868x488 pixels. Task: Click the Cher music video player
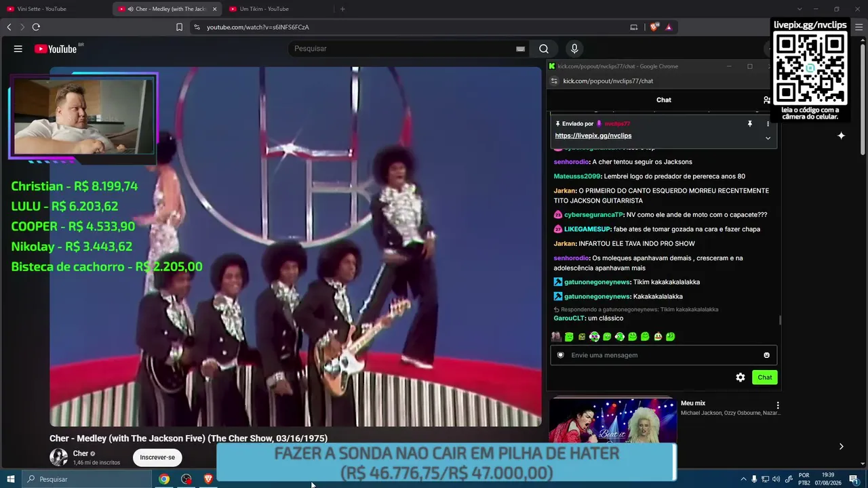(x=296, y=247)
